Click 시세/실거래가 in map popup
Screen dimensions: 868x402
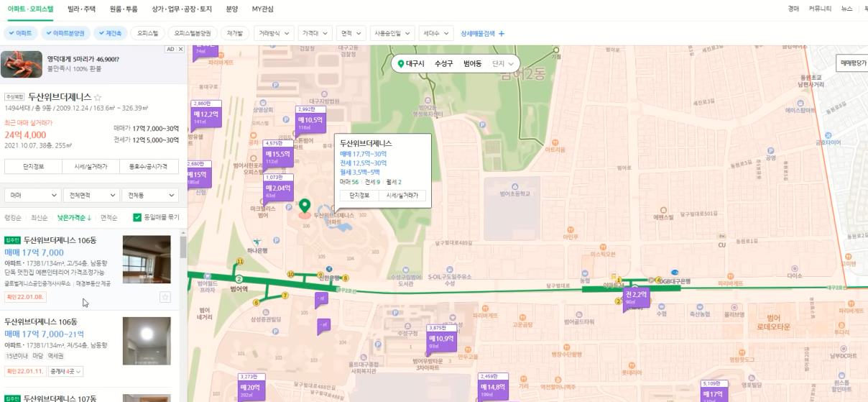coord(402,195)
